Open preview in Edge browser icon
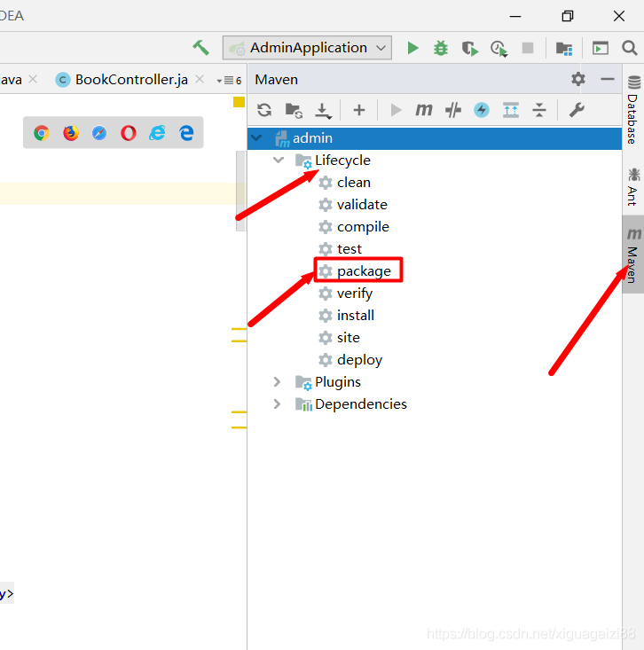Viewport: 644px width, 650px height. click(186, 133)
